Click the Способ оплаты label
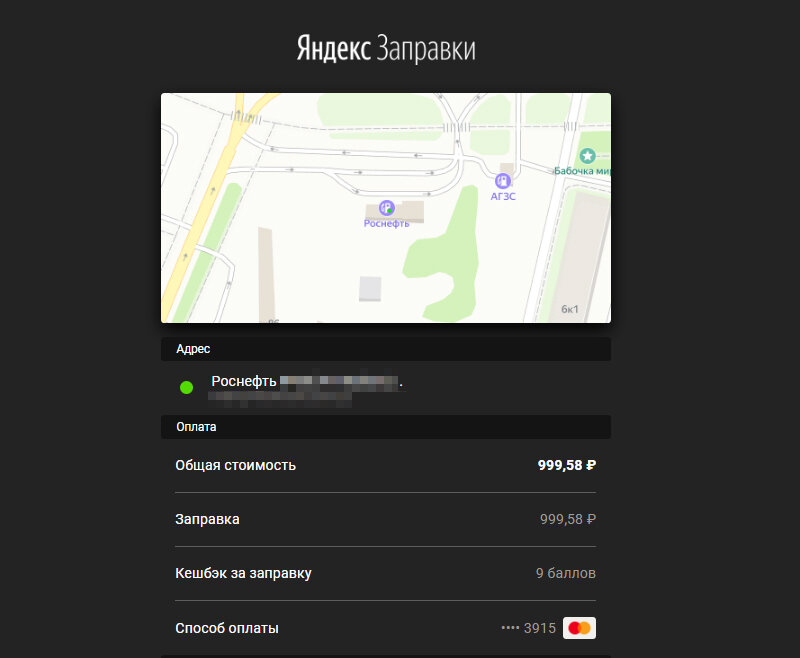The height and width of the screenshot is (658, 800). tap(227, 628)
